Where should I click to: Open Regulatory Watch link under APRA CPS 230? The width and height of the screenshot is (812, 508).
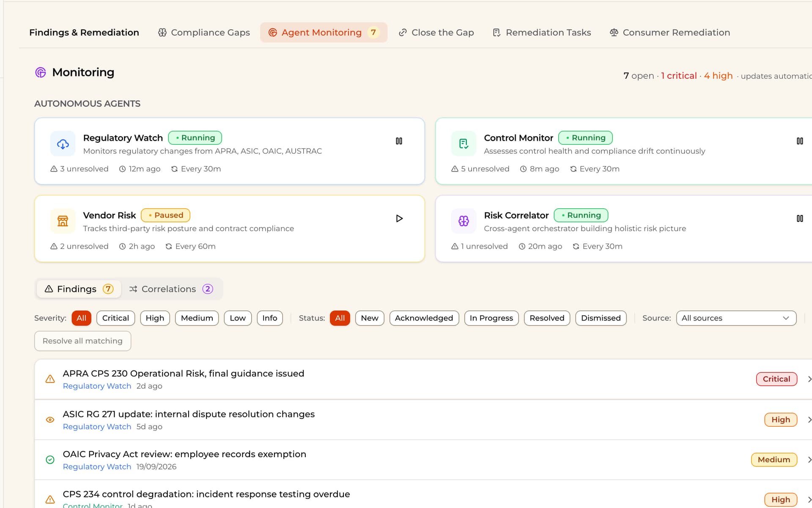click(97, 386)
